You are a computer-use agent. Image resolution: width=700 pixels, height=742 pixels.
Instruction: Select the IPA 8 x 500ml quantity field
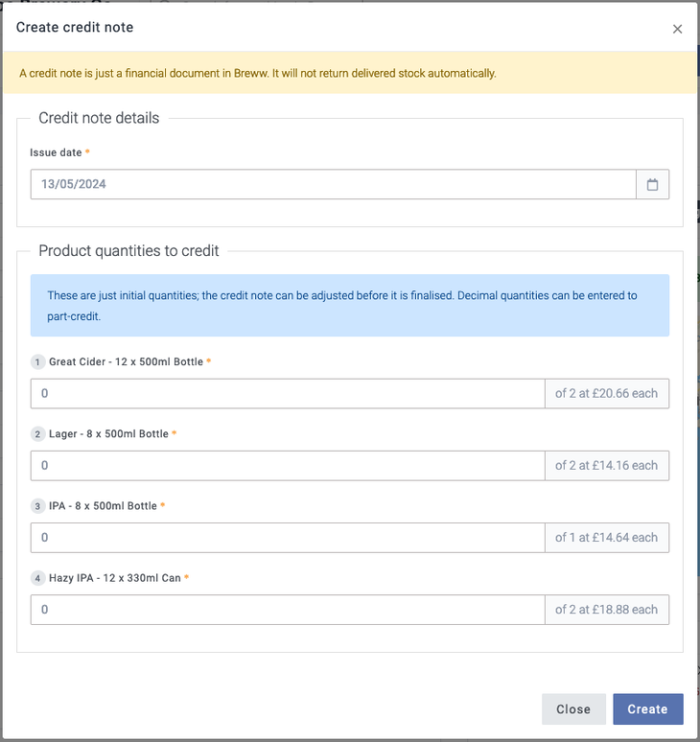pyautogui.click(x=288, y=537)
